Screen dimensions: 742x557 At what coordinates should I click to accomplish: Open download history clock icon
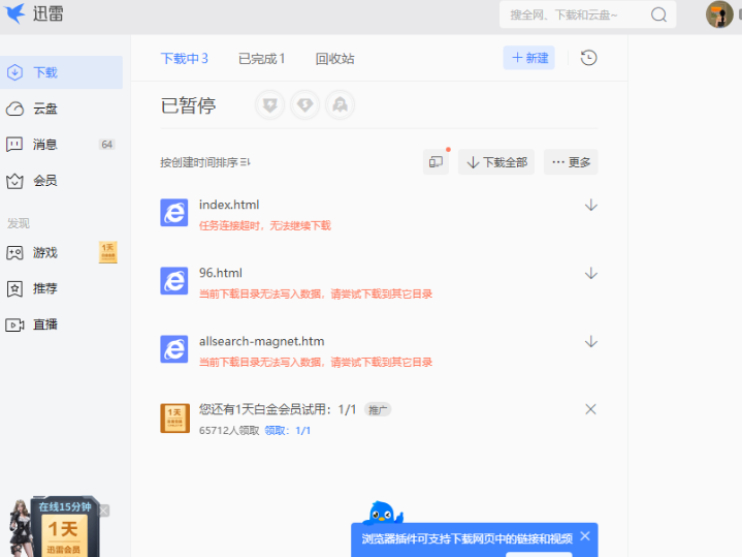589,58
